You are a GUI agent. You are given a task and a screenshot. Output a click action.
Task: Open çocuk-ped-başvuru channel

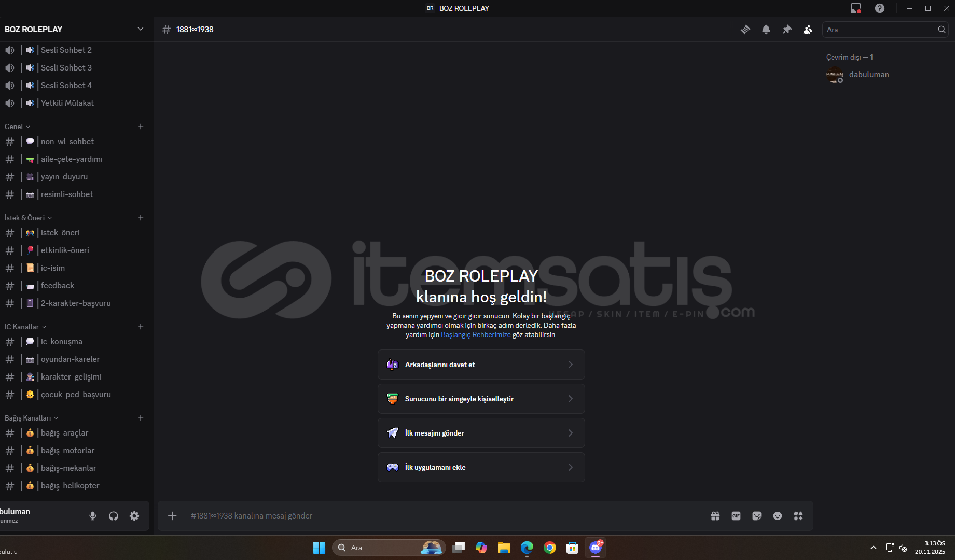click(75, 395)
